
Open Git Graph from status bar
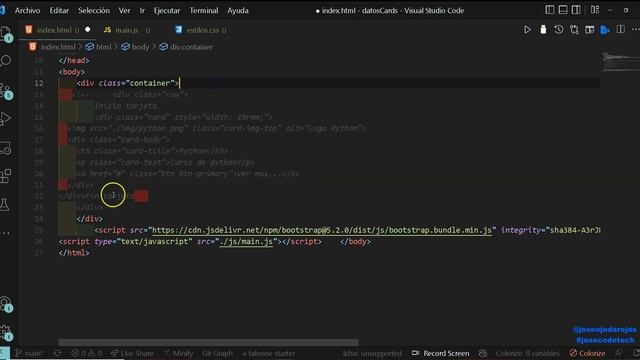click(x=217, y=353)
